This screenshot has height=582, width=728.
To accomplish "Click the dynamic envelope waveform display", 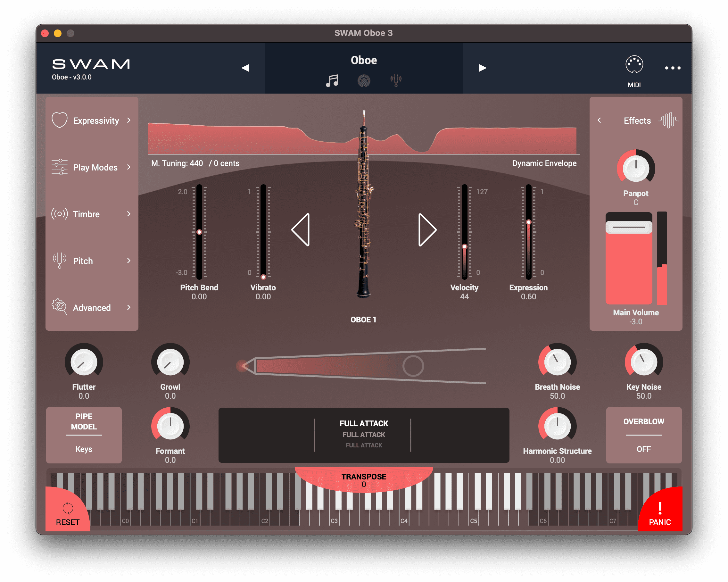I will (x=364, y=138).
